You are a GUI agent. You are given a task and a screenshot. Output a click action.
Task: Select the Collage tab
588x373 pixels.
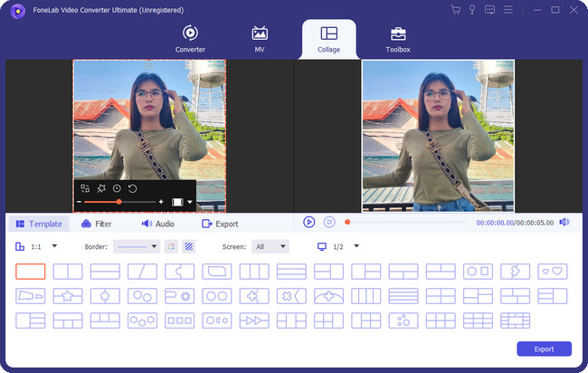[329, 40]
